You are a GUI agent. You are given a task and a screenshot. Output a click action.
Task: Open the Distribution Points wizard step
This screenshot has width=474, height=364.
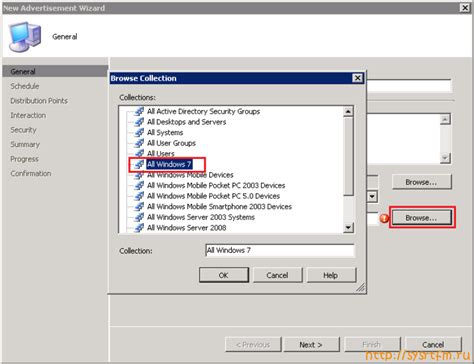coord(39,101)
